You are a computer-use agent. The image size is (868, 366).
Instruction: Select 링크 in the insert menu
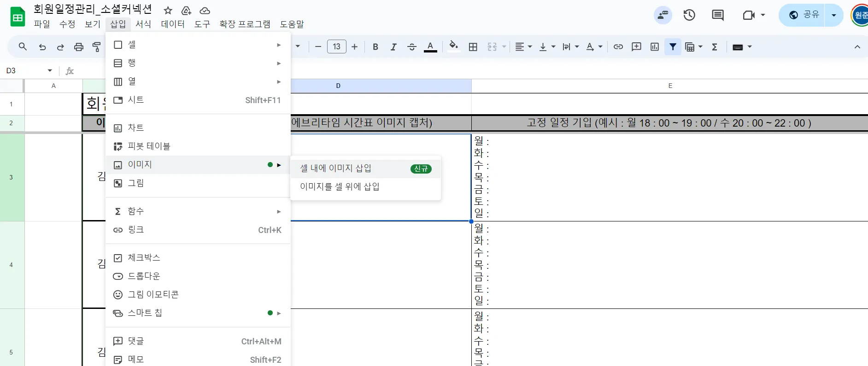tap(198, 229)
